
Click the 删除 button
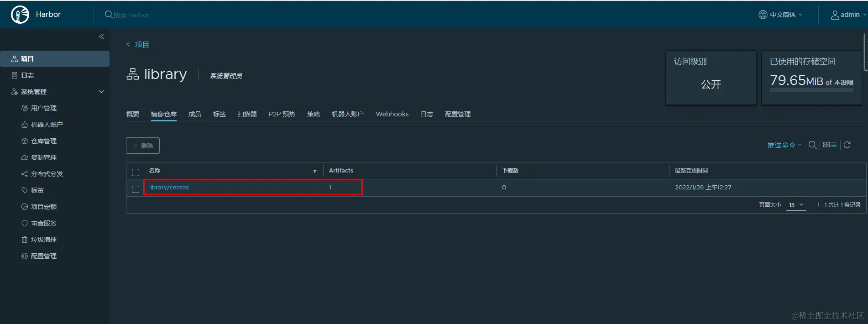[143, 146]
